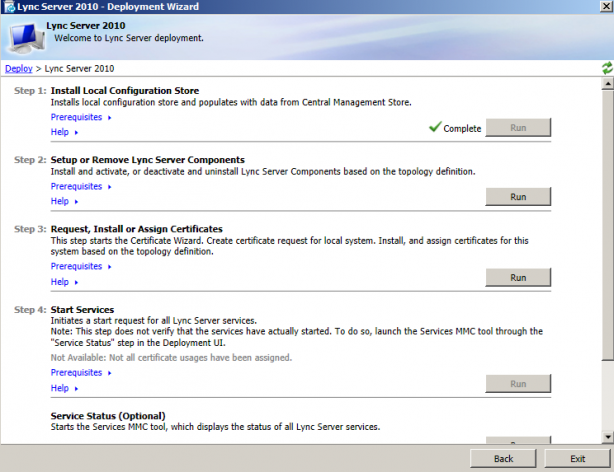Click the 'Not Available: Not all certificate usages' note
The height and width of the screenshot is (472, 614).
pyautogui.click(x=171, y=358)
